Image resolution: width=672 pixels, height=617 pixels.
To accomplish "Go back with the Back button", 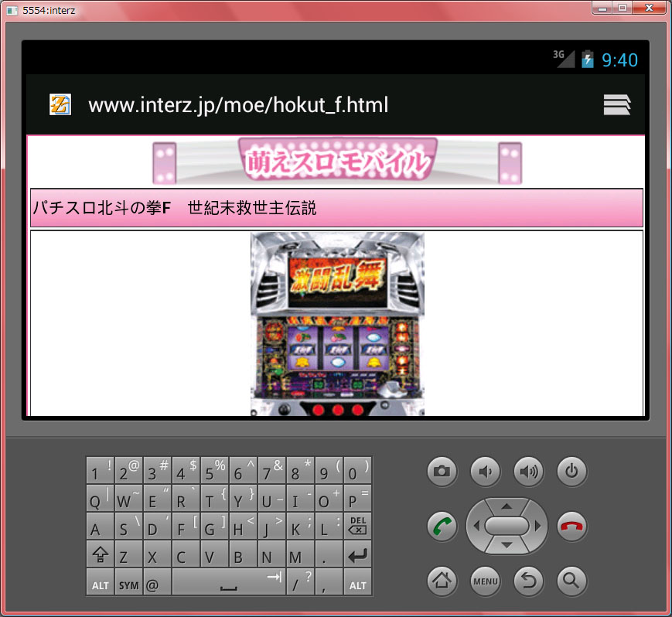I will coord(528,581).
